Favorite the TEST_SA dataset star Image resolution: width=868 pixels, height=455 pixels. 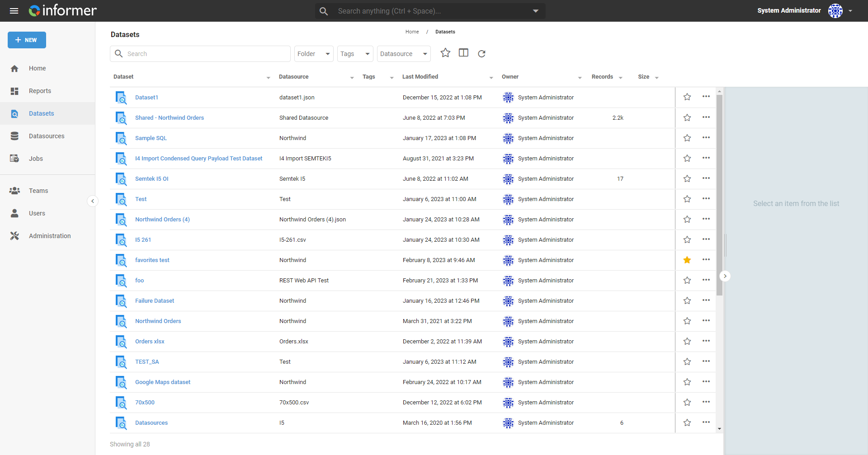coord(687,361)
